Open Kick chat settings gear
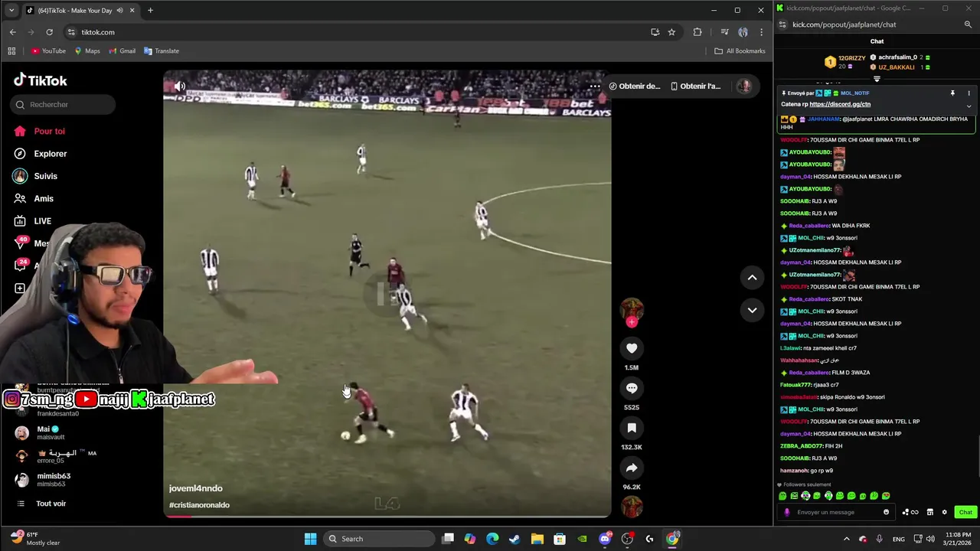The width and height of the screenshot is (980, 551). tap(945, 512)
